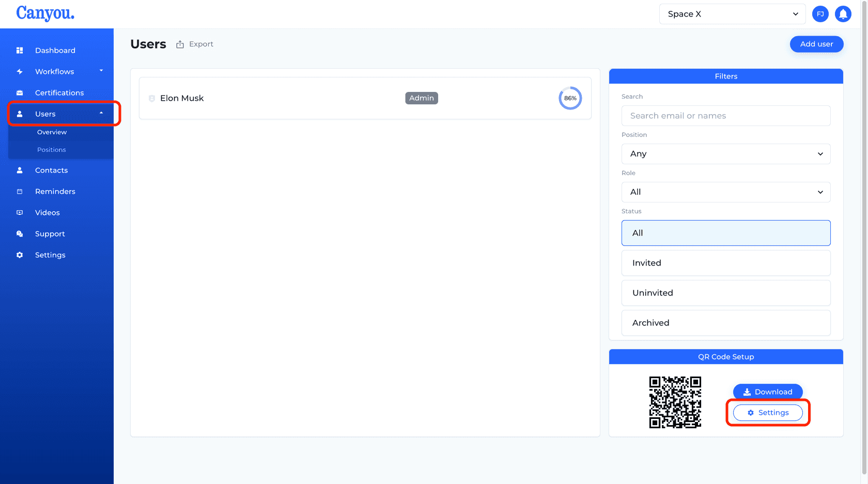Select the Invited status filter
The width and height of the screenshot is (868, 484).
[x=726, y=263]
